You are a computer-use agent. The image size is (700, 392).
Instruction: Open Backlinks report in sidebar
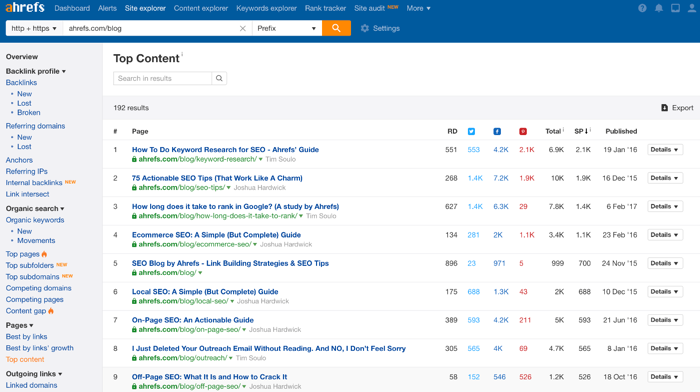click(21, 83)
